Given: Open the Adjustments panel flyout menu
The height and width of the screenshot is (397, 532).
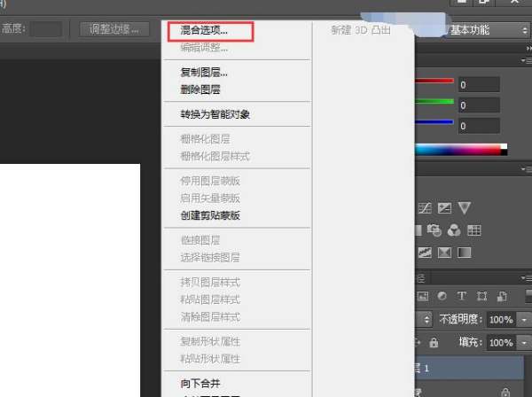Looking at the screenshot, I should [527, 169].
